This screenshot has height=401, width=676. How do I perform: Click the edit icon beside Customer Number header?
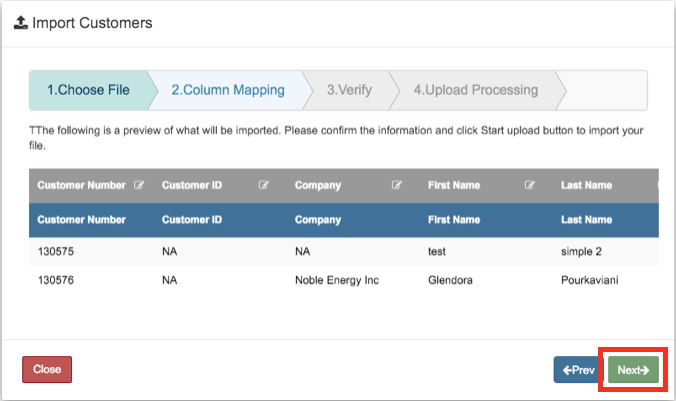click(140, 185)
